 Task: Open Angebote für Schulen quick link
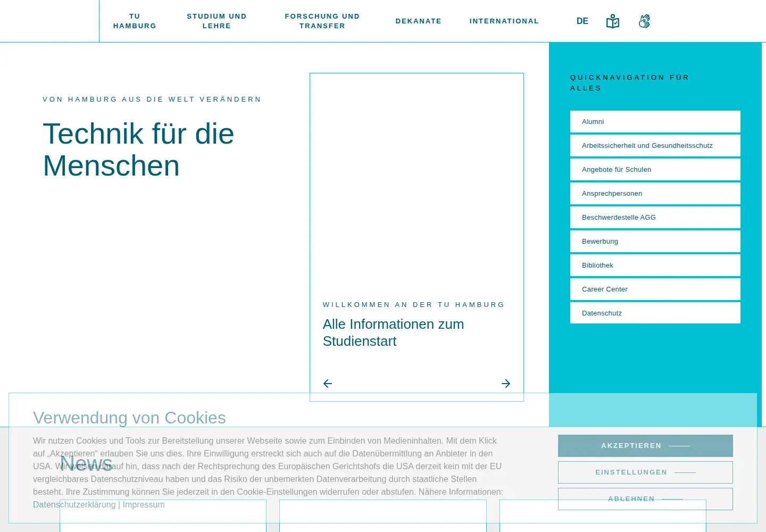point(655,169)
